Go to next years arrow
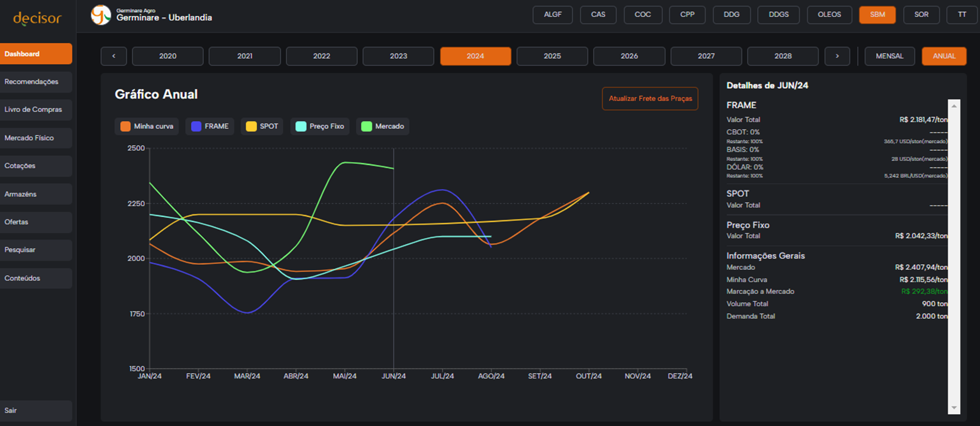This screenshot has height=426, width=980. [x=837, y=56]
